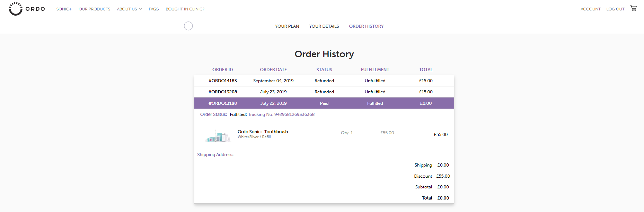Click the Ordo Sonic+ Toothbrush product name

point(263,132)
